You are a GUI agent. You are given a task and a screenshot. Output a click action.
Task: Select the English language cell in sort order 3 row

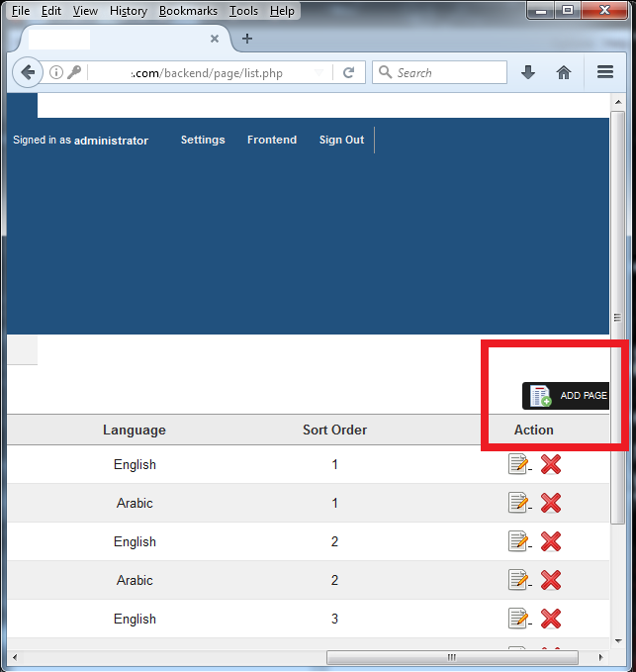pyautogui.click(x=135, y=619)
